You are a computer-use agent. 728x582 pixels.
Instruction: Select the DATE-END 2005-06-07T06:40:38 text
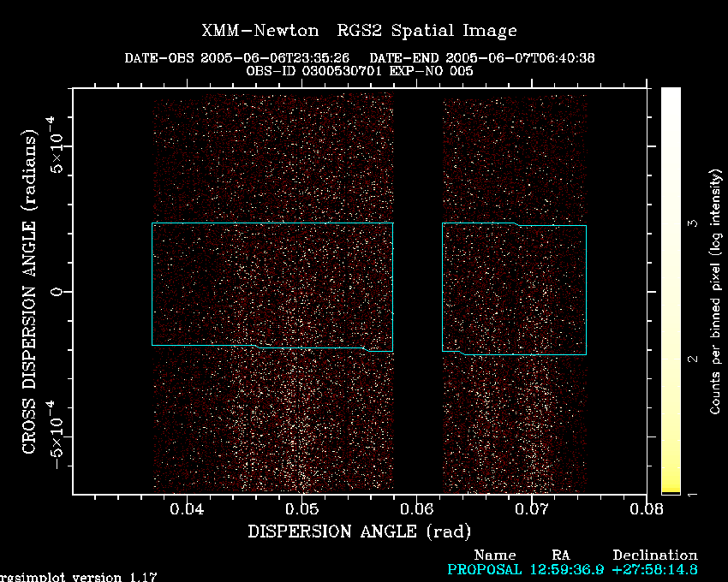[482, 58]
